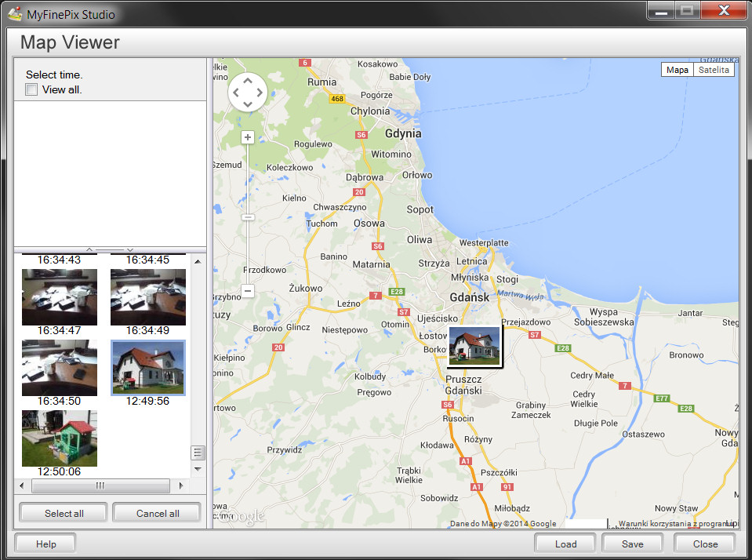Viewport: 752px width, 560px height.
Task: Close the Map Viewer with Close button
Action: point(705,544)
